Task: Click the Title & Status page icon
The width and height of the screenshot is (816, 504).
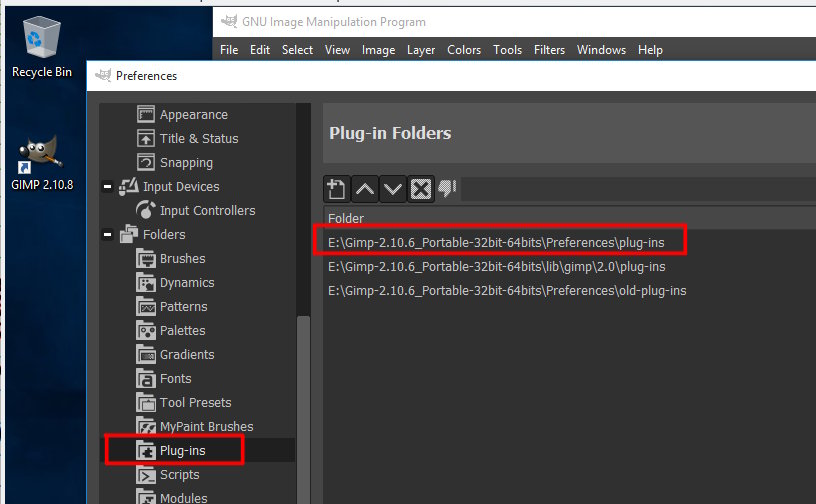Action: [146, 138]
